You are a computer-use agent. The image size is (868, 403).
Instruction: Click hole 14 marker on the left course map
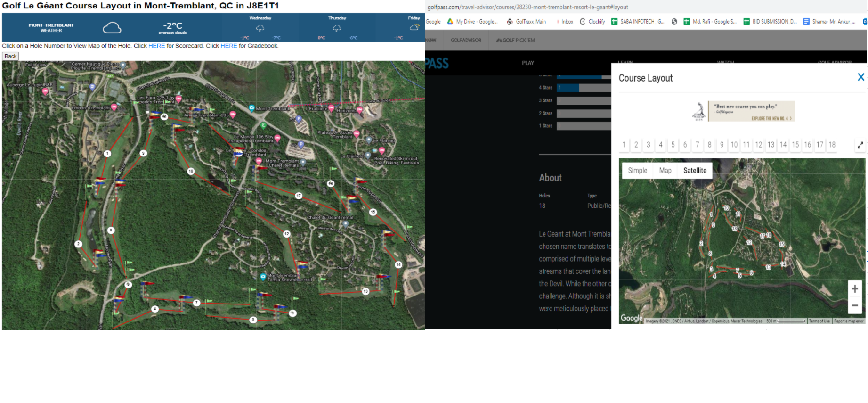(398, 264)
